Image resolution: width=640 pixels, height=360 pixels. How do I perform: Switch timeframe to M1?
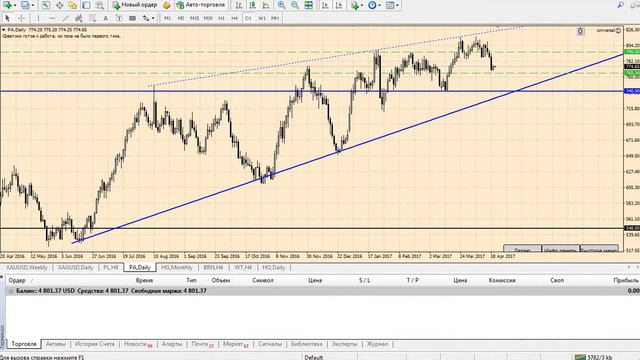coord(167,18)
